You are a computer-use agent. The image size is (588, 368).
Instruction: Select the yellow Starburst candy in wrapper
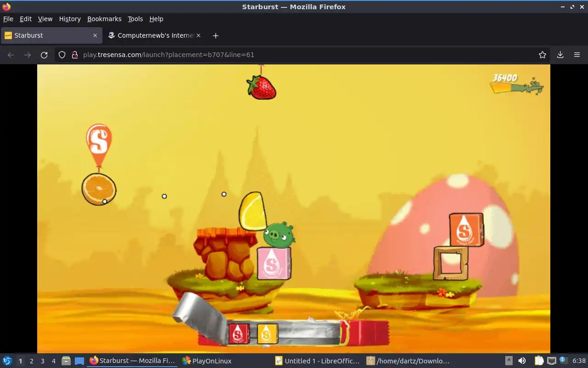point(267,333)
